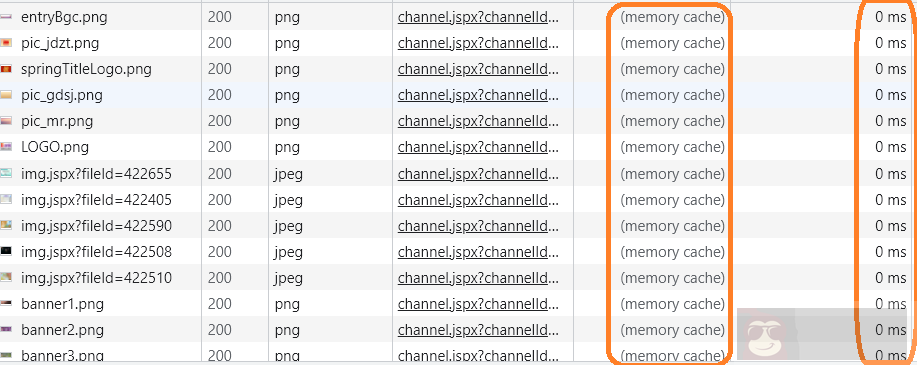
Task: Open initiator link in LOGO.png row
Action: [x=478, y=147]
